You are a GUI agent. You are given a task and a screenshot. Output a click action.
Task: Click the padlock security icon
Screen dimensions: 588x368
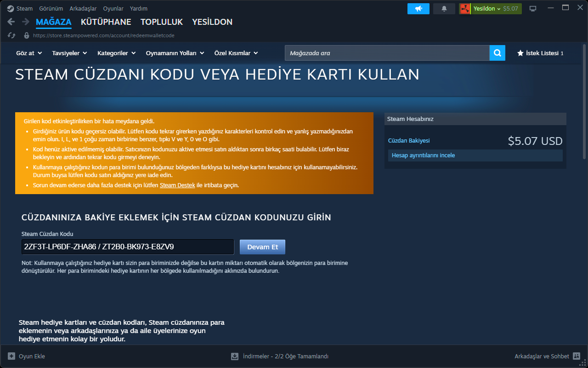point(27,35)
